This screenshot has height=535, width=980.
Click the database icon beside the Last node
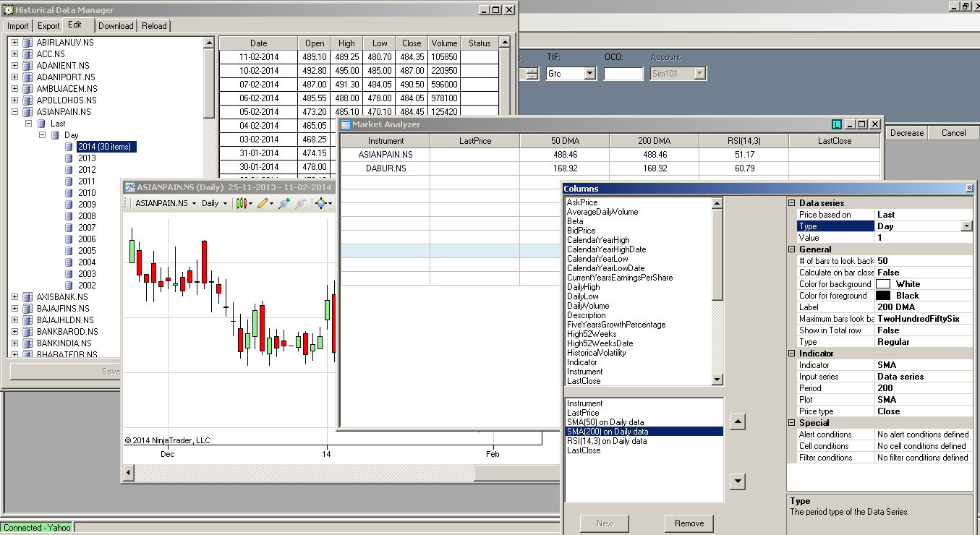[x=41, y=124]
